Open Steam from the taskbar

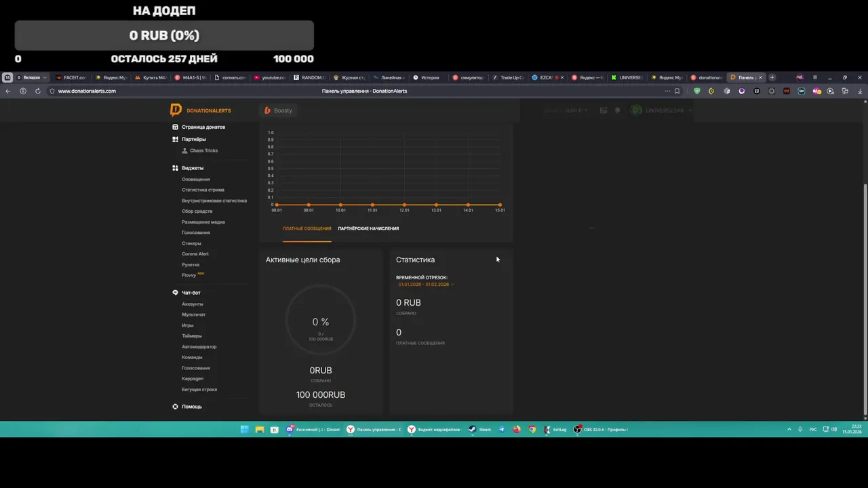[479, 429]
